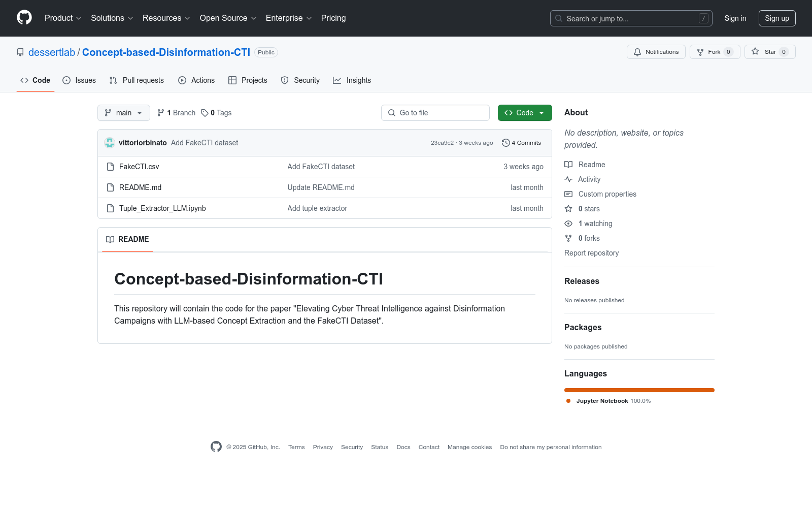Viewport: 812px width, 508px height.
Task: Click the GitHub logo in header
Action: pos(24,18)
